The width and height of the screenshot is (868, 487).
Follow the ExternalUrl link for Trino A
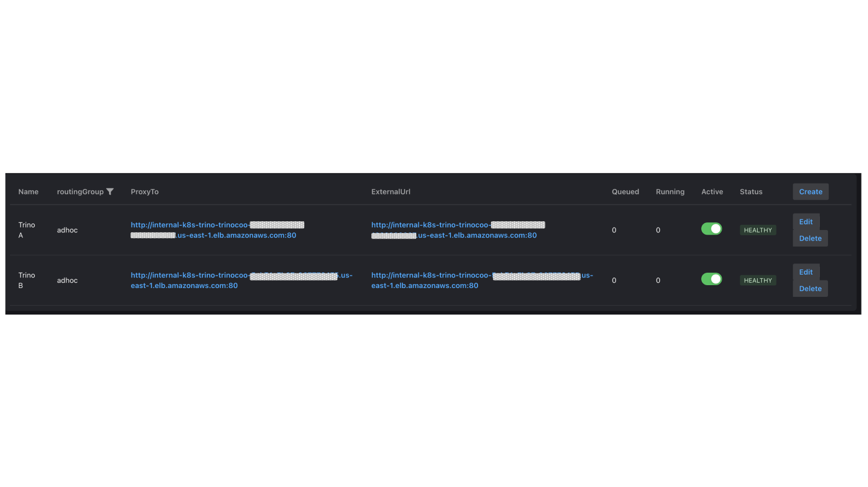(430, 225)
